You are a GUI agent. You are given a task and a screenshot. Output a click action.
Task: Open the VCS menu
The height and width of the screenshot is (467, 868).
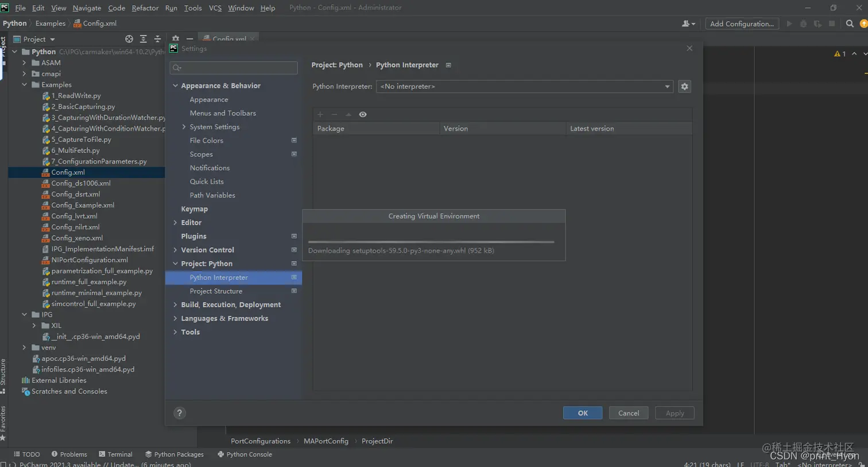coord(215,8)
